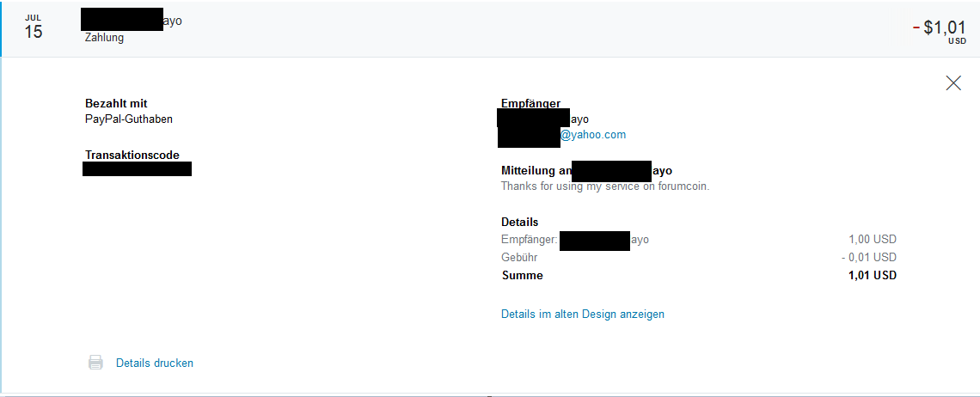Open Details im alten Design anzeigen link
Viewport: 980px width, 397px height.
pyautogui.click(x=583, y=314)
